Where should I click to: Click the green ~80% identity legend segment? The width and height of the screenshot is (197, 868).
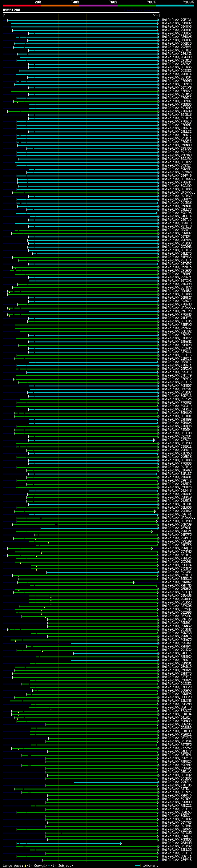pos(137,6)
